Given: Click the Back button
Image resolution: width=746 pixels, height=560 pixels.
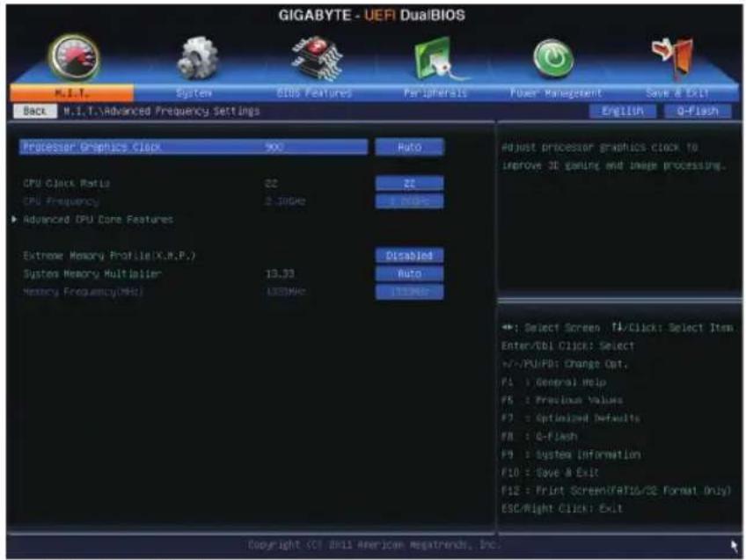Looking at the screenshot, I should click(34, 112).
